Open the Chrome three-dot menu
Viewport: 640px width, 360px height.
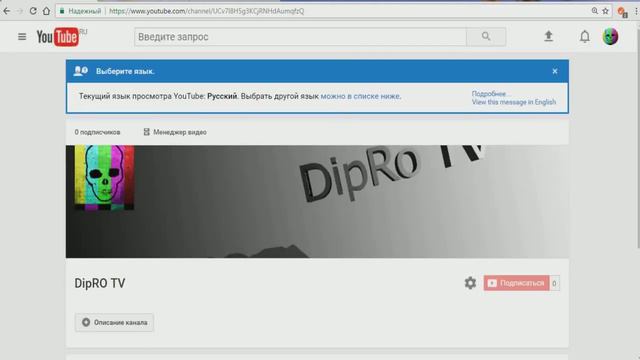(636, 11)
